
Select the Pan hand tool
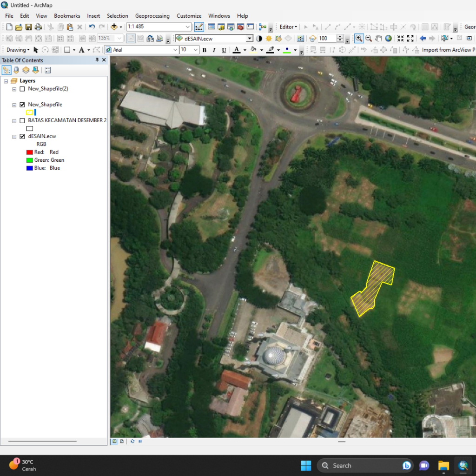378,39
